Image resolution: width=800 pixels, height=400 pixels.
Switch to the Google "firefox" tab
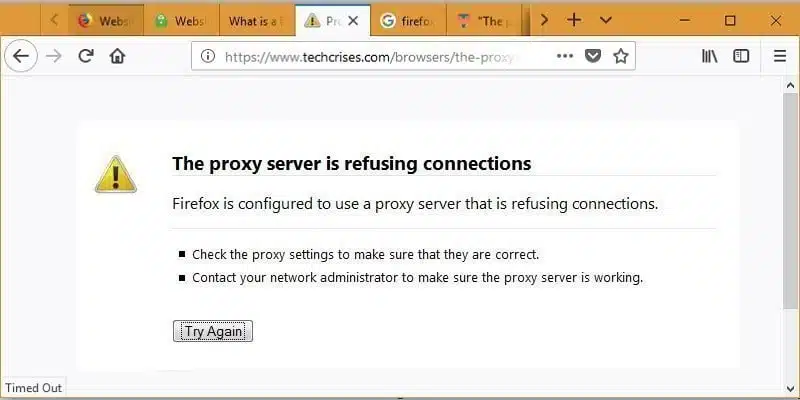407,20
